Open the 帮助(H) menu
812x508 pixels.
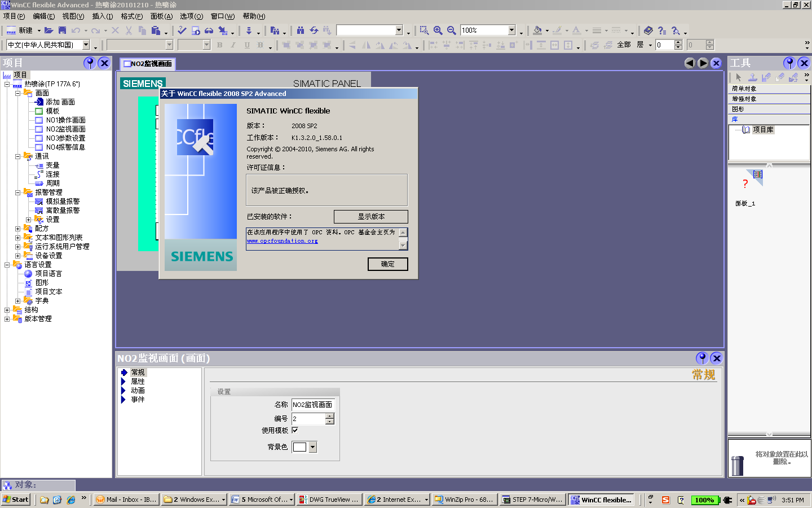pyautogui.click(x=254, y=16)
